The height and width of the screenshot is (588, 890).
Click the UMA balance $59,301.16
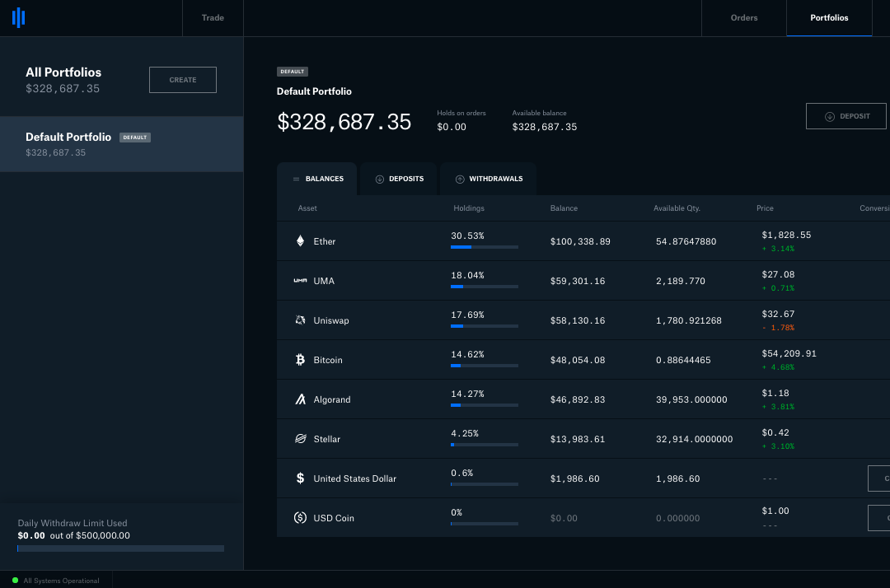(x=577, y=282)
